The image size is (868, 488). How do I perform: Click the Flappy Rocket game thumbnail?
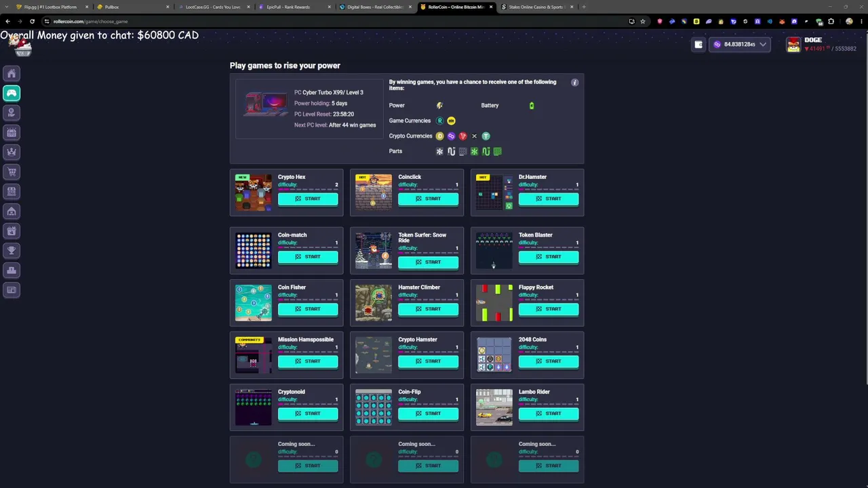coord(494,303)
